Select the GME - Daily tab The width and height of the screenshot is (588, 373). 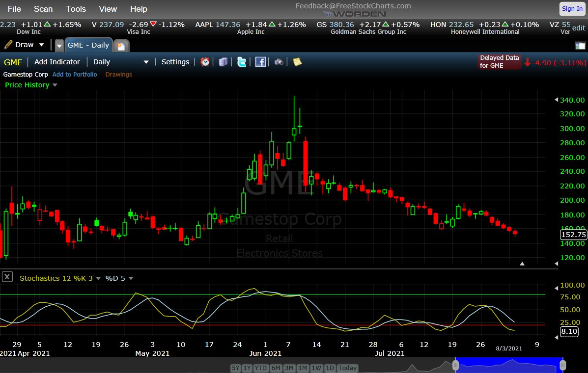point(88,45)
